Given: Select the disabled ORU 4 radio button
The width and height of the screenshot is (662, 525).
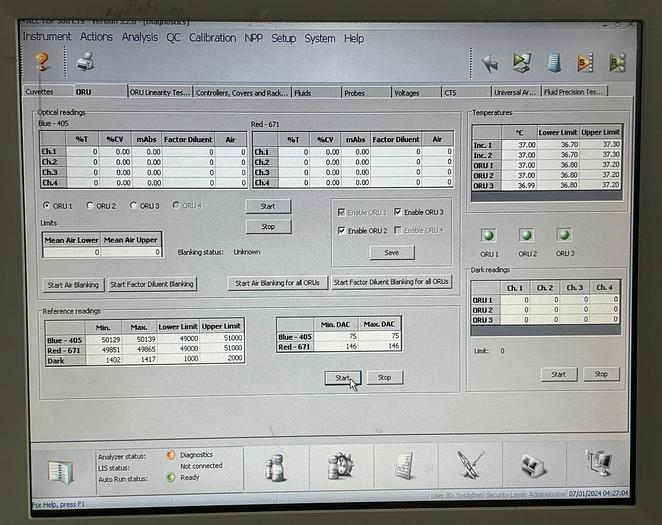Looking at the screenshot, I should [x=176, y=205].
